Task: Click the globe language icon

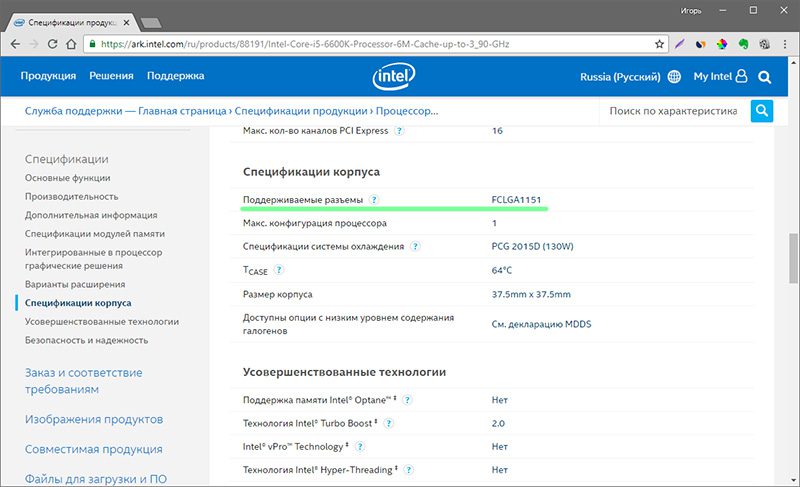Action: pos(674,76)
